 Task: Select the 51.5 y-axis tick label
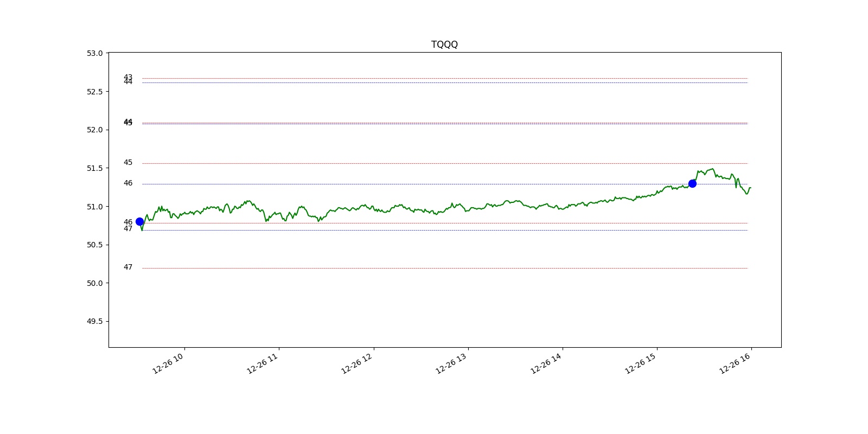pyautogui.click(x=94, y=168)
